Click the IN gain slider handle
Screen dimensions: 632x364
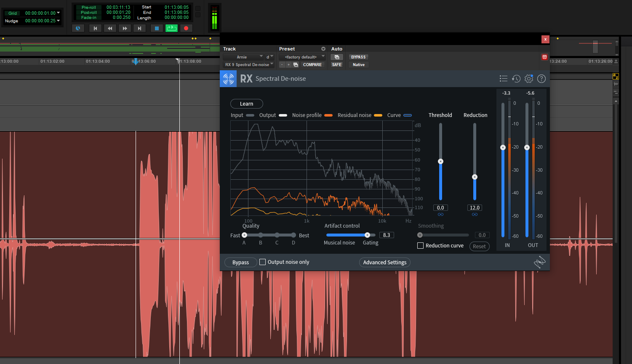(503, 147)
